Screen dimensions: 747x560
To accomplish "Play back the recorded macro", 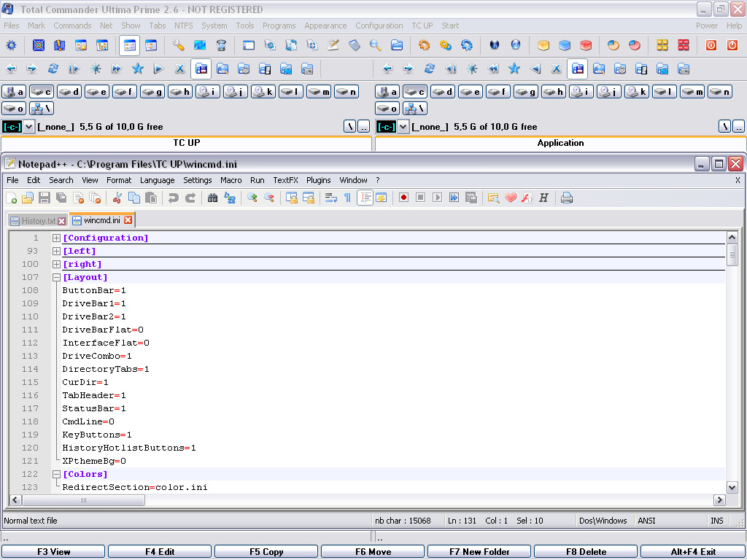I will point(438,198).
